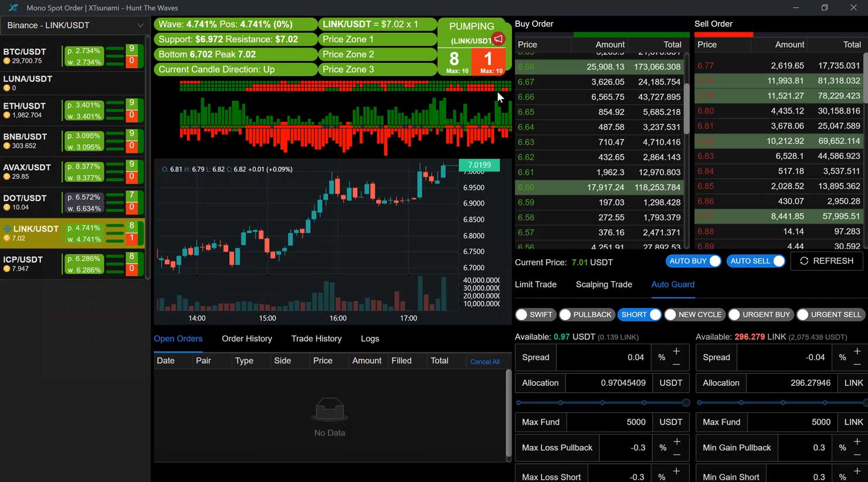This screenshot has width=868, height=482.
Task: Click the buy Spread value field
Action: pyautogui.click(x=603, y=357)
